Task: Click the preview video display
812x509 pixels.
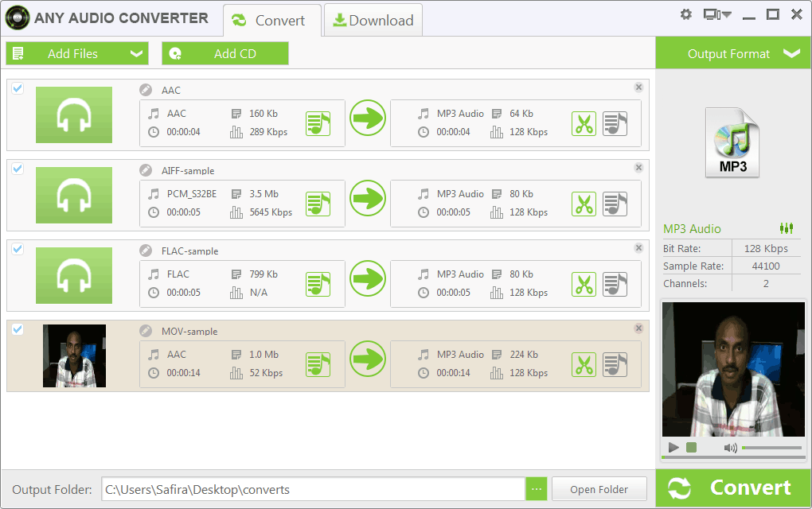Action: click(x=733, y=369)
